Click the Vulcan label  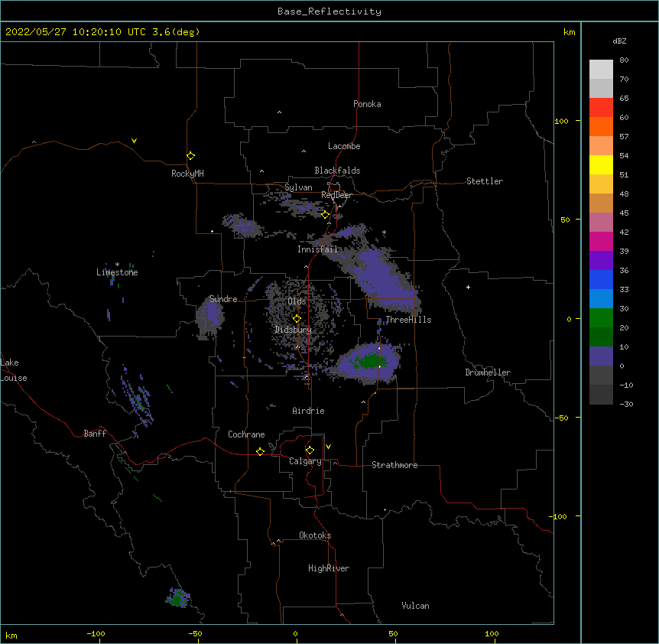click(415, 606)
